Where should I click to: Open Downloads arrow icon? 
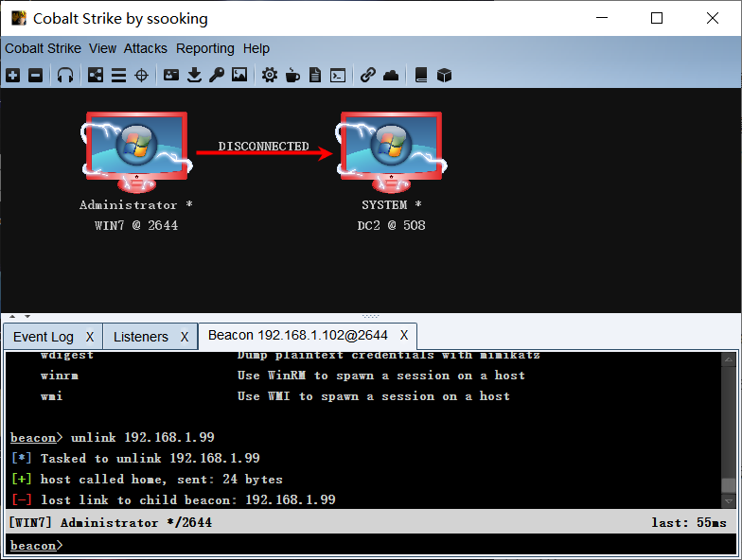[195, 75]
